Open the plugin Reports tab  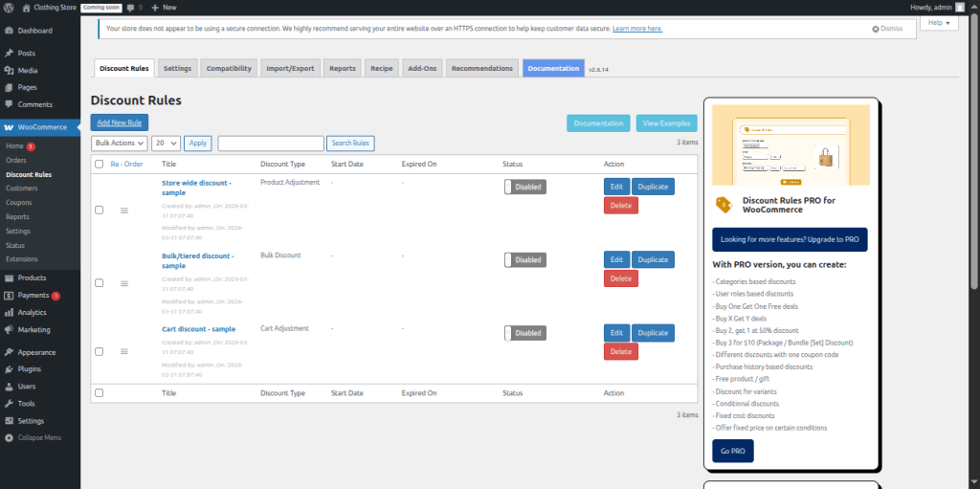coord(343,68)
